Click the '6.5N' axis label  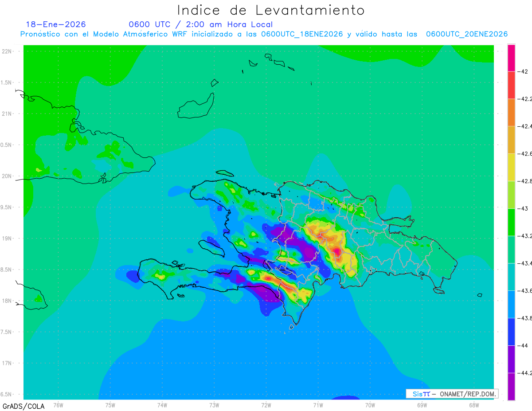click(6, 394)
